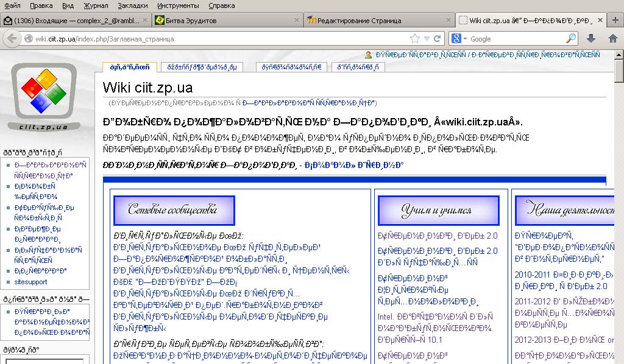This screenshot has width=624, height=364.
Task: Open the 2012-2013 link in right column
Action: tap(564, 340)
